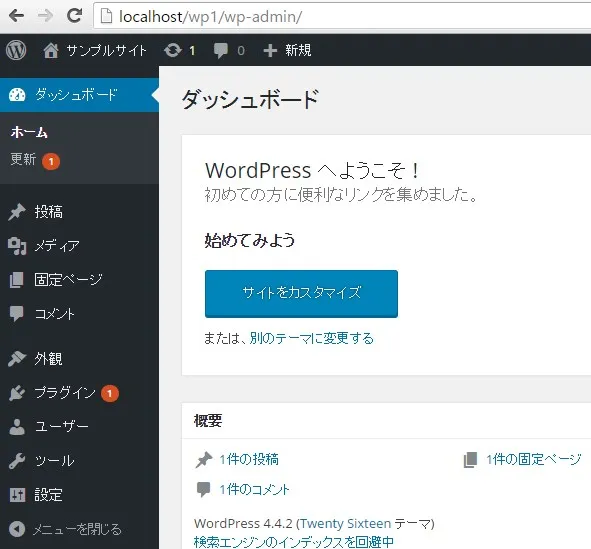Open the 外観 menu

[48, 359]
